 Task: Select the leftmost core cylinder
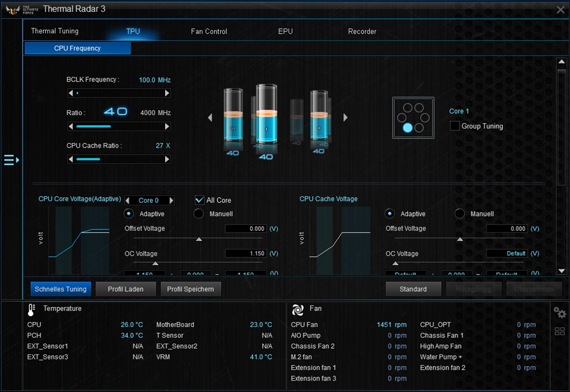pos(233,115)
